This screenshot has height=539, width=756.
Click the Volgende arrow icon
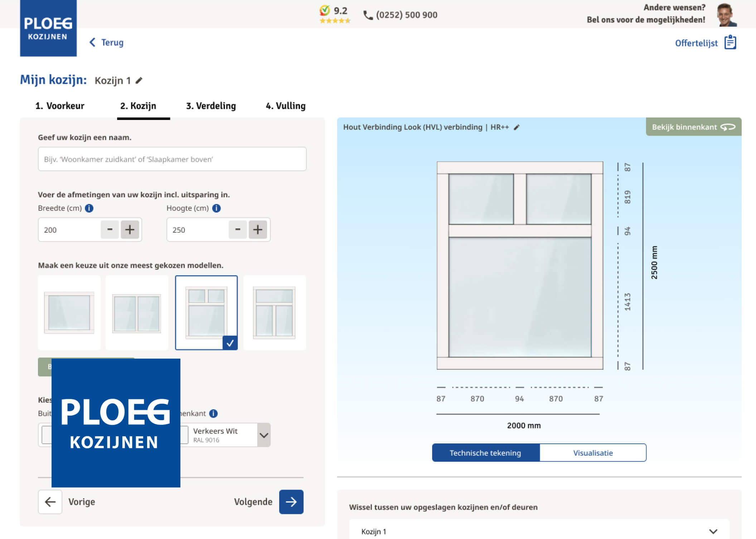pos(291,502)
